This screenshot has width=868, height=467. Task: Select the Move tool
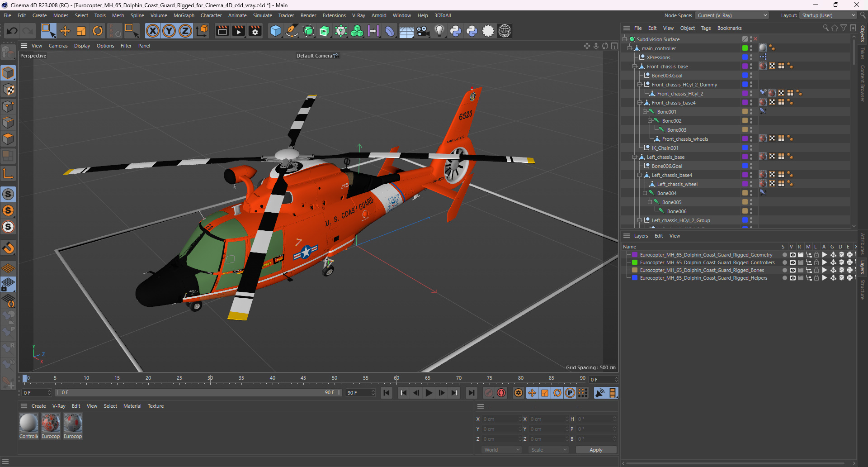(65, 31)
